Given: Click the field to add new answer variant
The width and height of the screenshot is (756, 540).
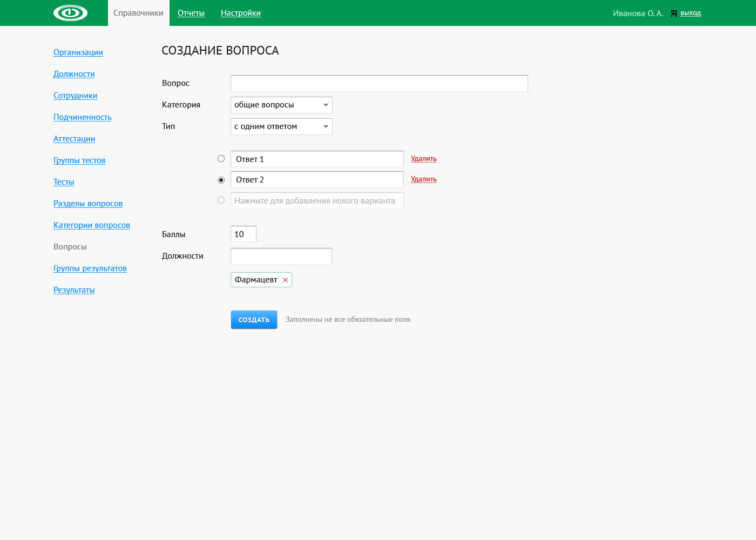Looking at the screenshot, I should click(x=317, y=201).
